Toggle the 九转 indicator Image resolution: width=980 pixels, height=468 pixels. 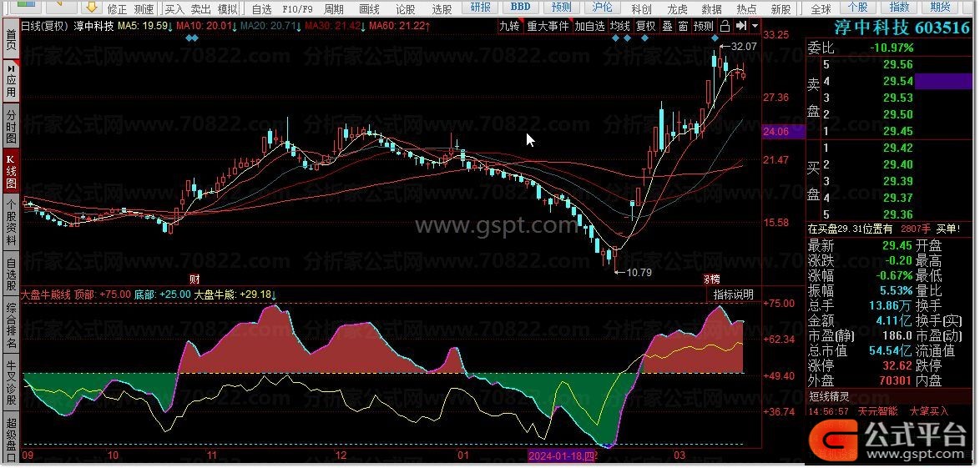coord(509,26)
